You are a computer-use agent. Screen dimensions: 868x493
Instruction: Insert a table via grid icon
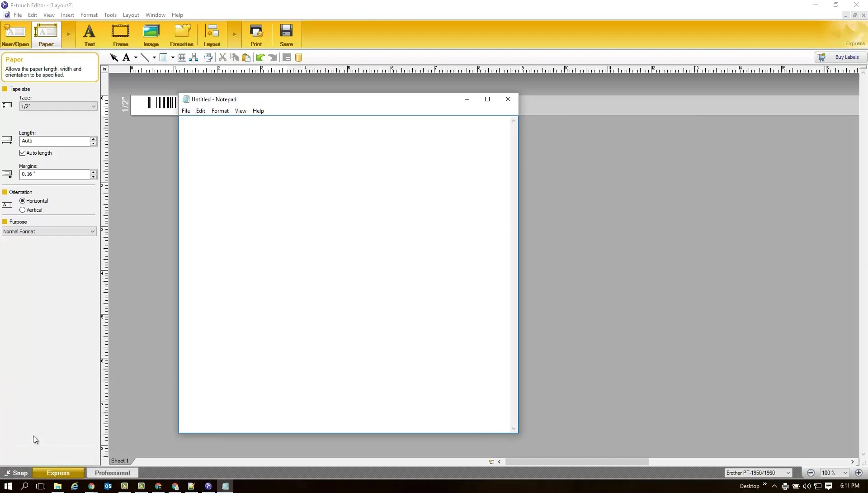point(182,57)
